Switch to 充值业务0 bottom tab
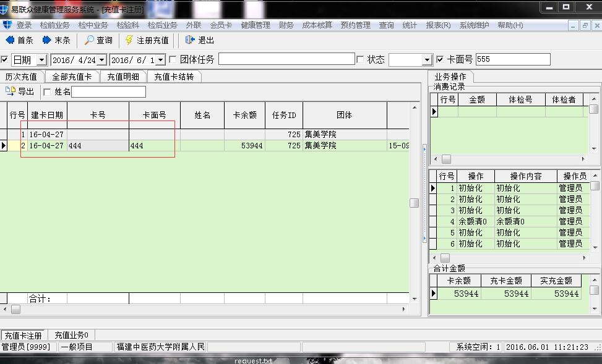Image resolution: width=602 pixels, height=364 pixels. point(71,335)
